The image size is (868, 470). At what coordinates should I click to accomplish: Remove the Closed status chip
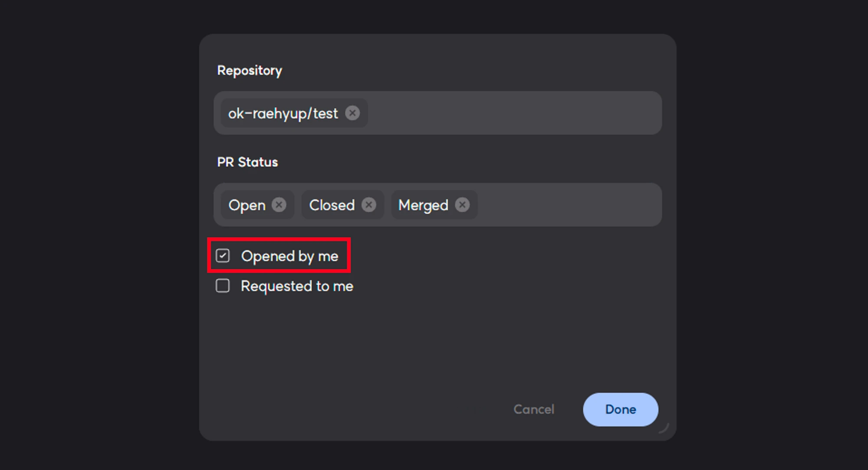point(368,205)
